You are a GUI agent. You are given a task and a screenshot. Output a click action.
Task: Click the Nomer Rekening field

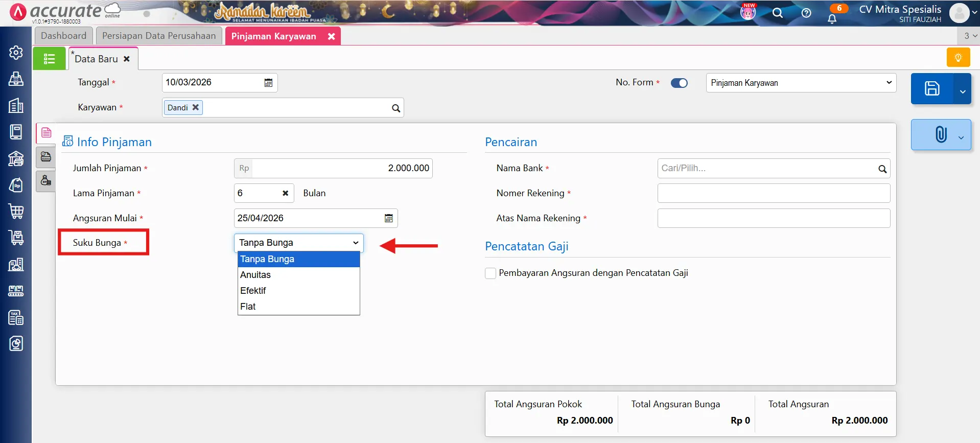(x=774, y=193)
